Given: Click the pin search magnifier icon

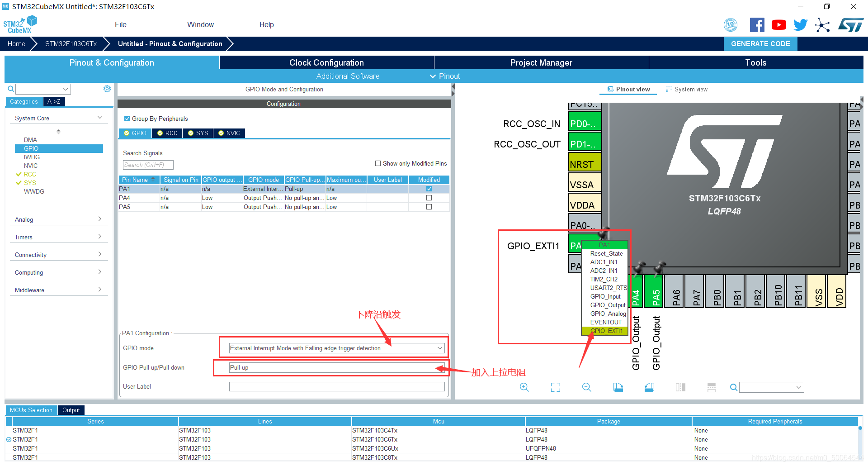Looking at the screenshot, I should [734, 387].
